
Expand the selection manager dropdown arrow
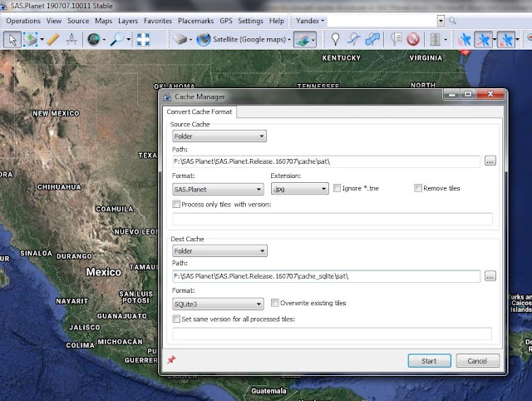click(x=42, y=40)
